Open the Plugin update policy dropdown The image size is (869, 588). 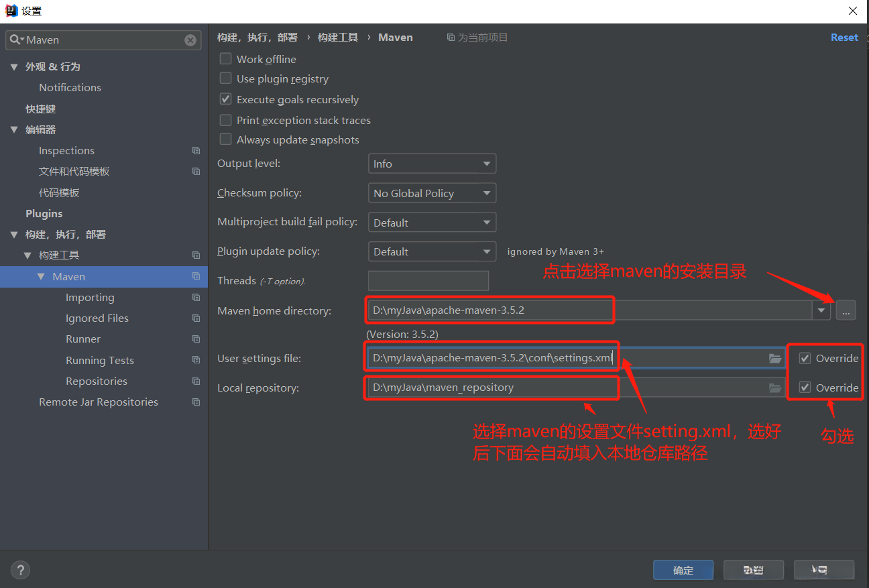click(x=432, y=251)
